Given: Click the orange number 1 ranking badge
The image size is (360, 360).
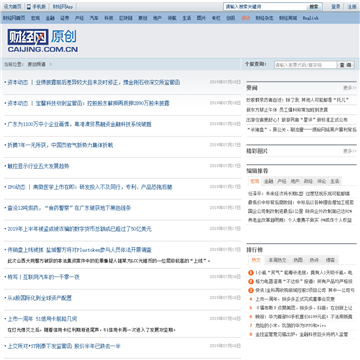Looking at the screenshot, I should point(251,272).
